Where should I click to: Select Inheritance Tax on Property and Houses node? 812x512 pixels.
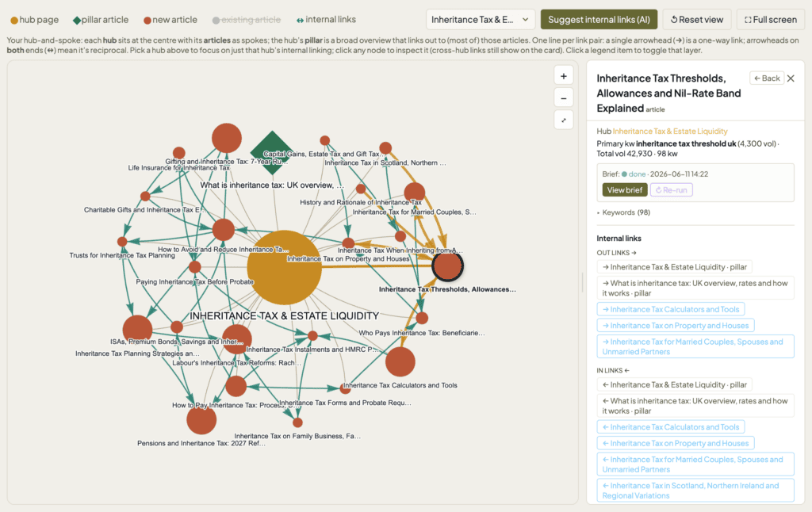tap(349, 243)
